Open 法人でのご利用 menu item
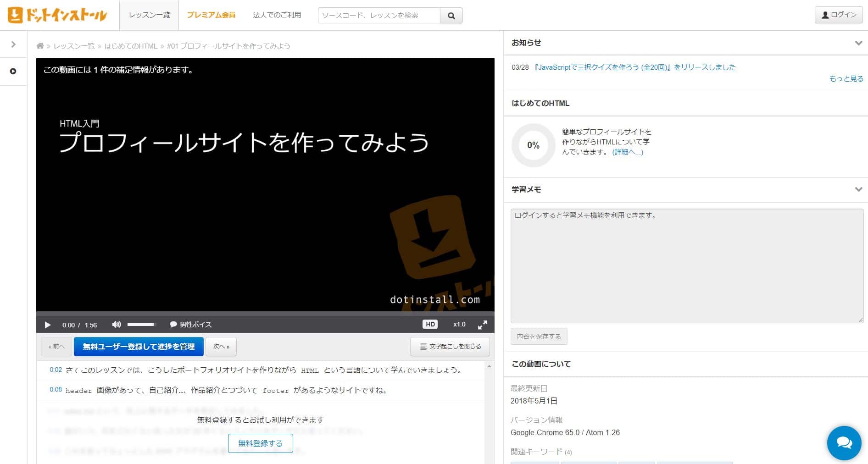The height and width of the screenshot is (464, 868). click(277, 15)
